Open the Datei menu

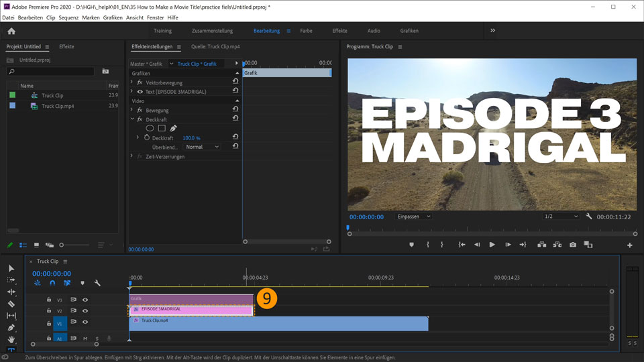tap(8, 17)
